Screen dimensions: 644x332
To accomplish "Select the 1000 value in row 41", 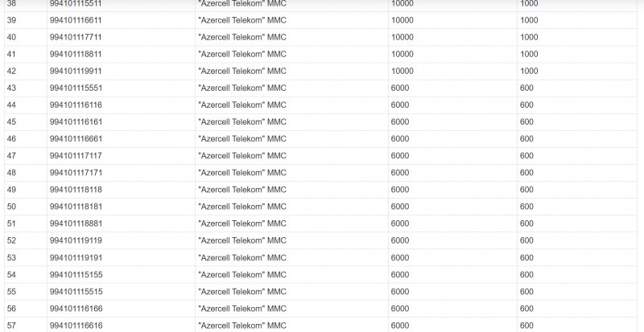I will pos(529,54).
